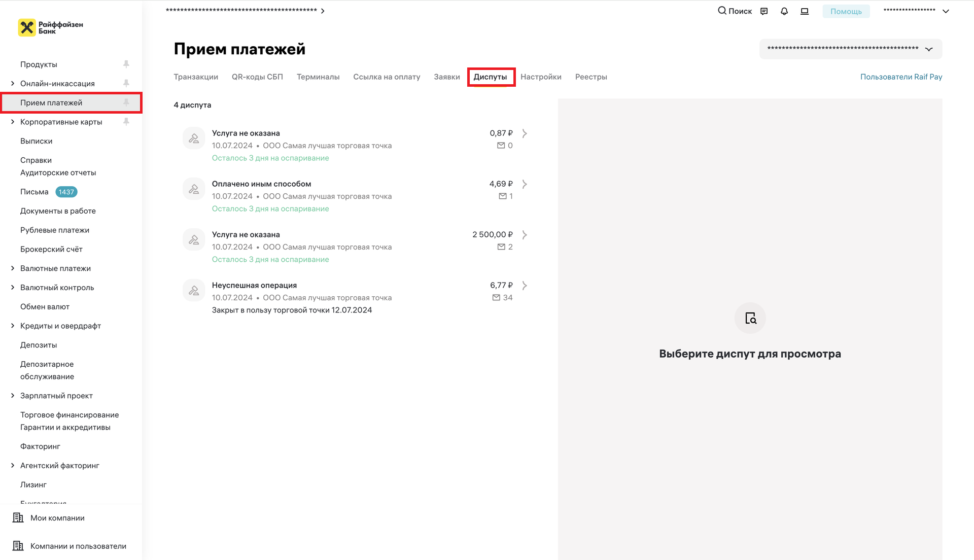This screenshot has height=560, width=974.
Task: Click envelope icon with 2 messages
Action: point(501,247)
